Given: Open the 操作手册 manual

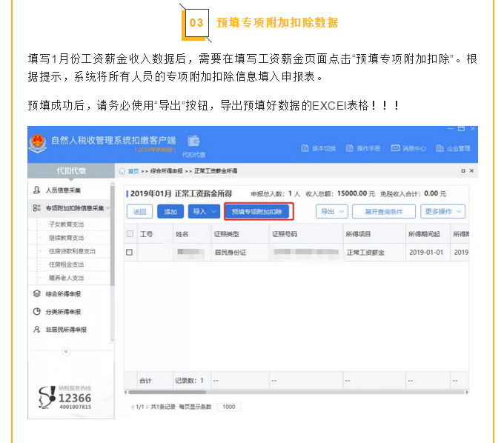Looking at the screenshot, I should pos(363,148).
